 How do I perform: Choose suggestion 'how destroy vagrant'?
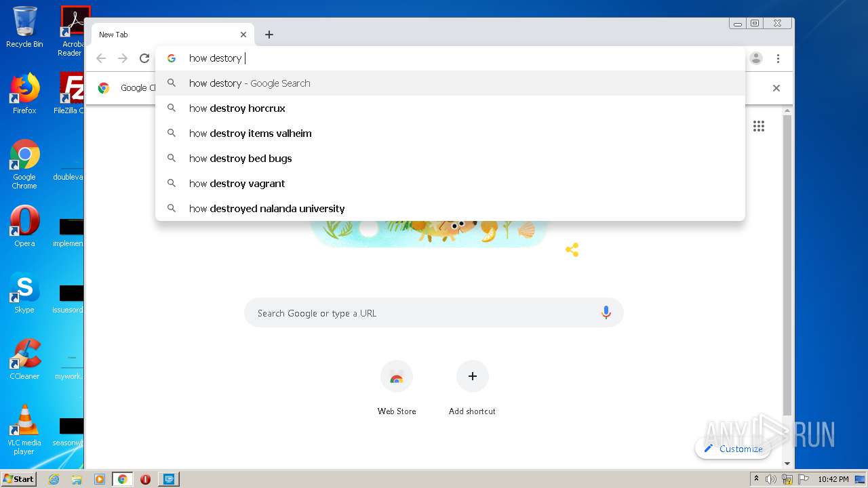450,184
